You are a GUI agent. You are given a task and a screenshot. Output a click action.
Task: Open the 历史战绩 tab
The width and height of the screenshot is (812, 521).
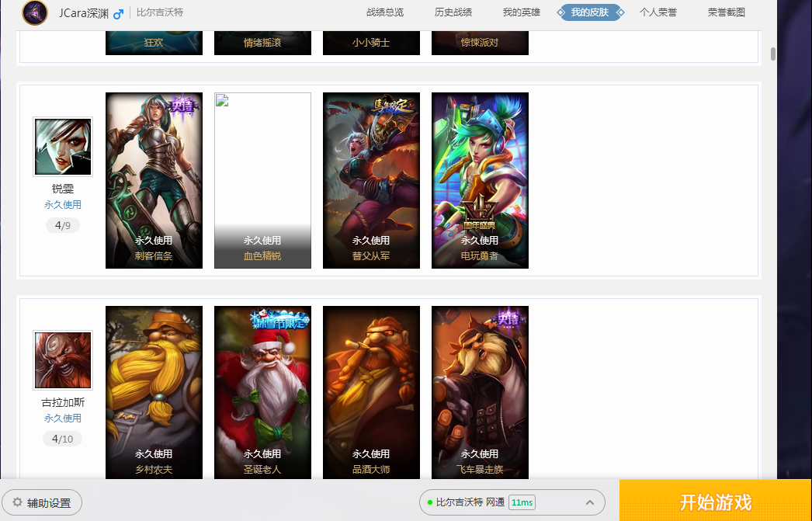(453, 12)
